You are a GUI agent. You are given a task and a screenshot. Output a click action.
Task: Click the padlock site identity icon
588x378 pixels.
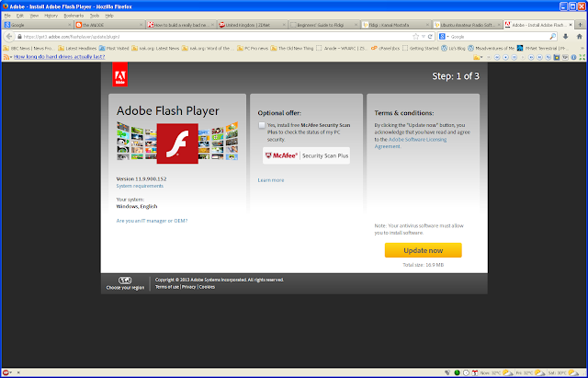[19, 37]
